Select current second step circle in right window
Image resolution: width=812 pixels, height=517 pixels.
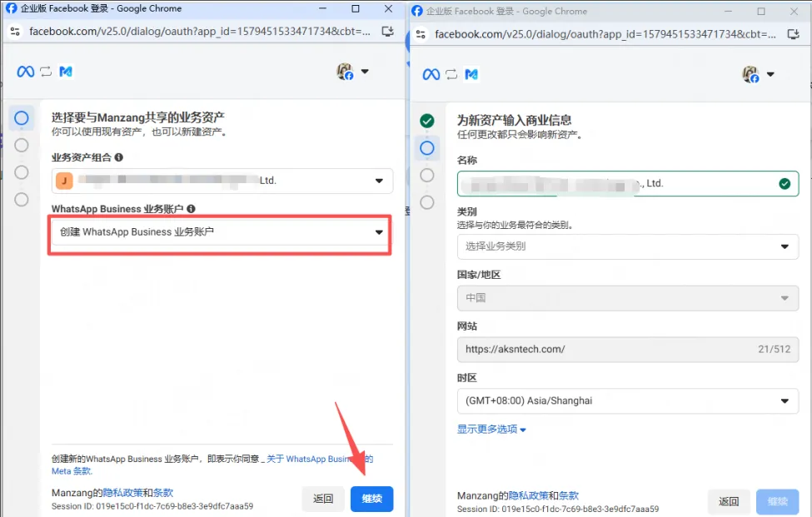[426, 148]
